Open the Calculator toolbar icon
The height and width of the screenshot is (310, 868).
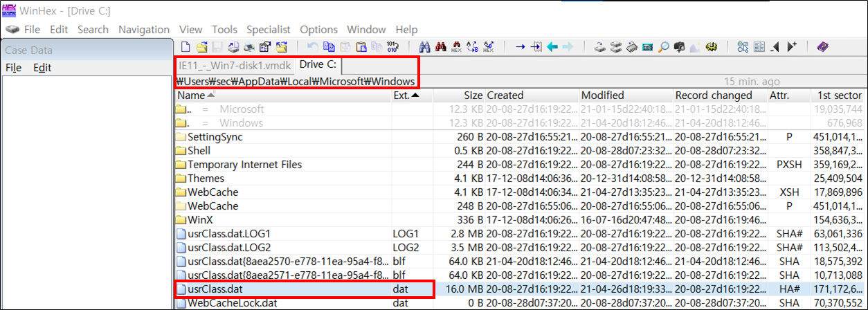coord(648,47)
